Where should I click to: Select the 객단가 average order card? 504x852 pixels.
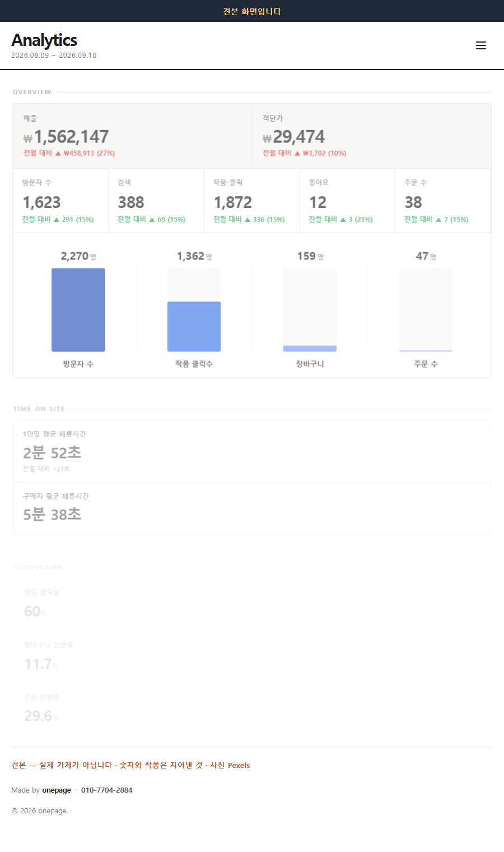372,136
